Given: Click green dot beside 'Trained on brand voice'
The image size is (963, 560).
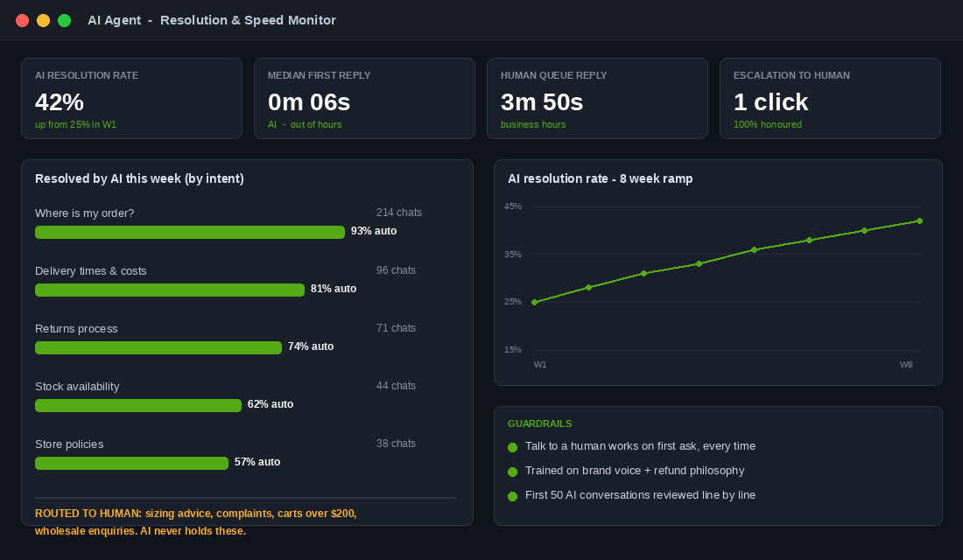Looking at the screenshot, I should 513,472.
